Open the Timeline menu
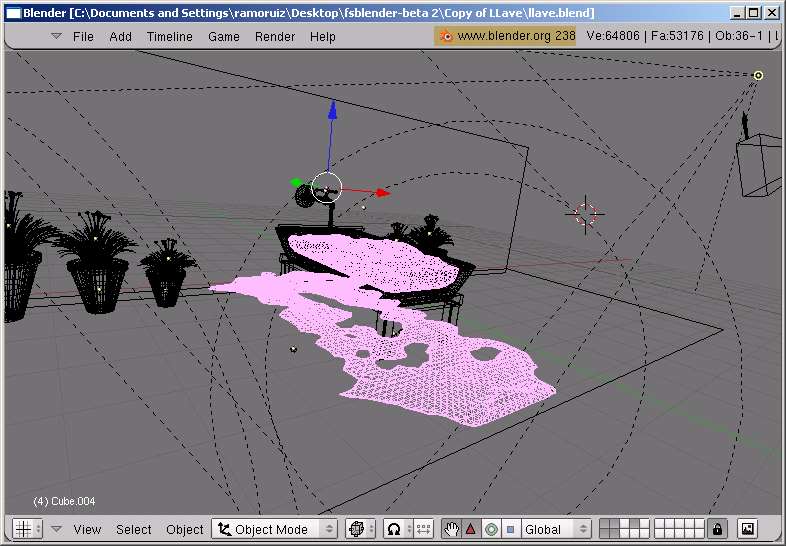The height and width of the screenshot is (546, 786). coord(169,37)
